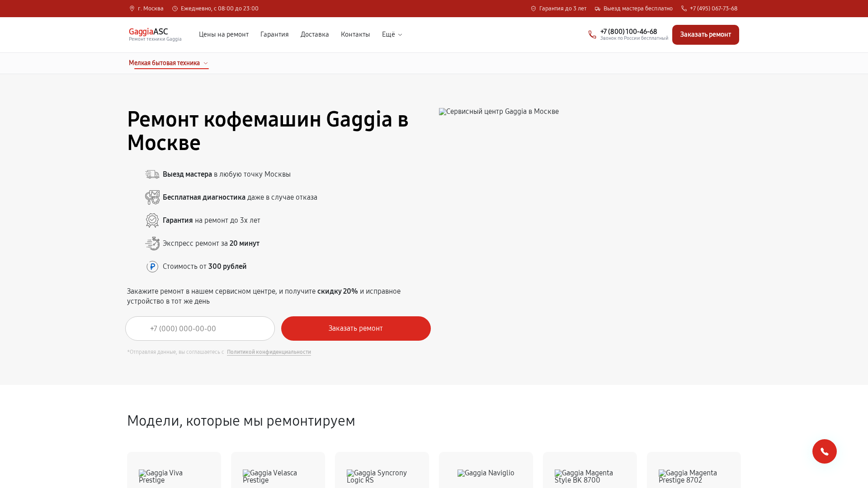Image resolution: width=868 pixels, height=488 pixels.
Task: Click the Модели, которые мы ремонтируем heading
Action: (x=241, y=421)
